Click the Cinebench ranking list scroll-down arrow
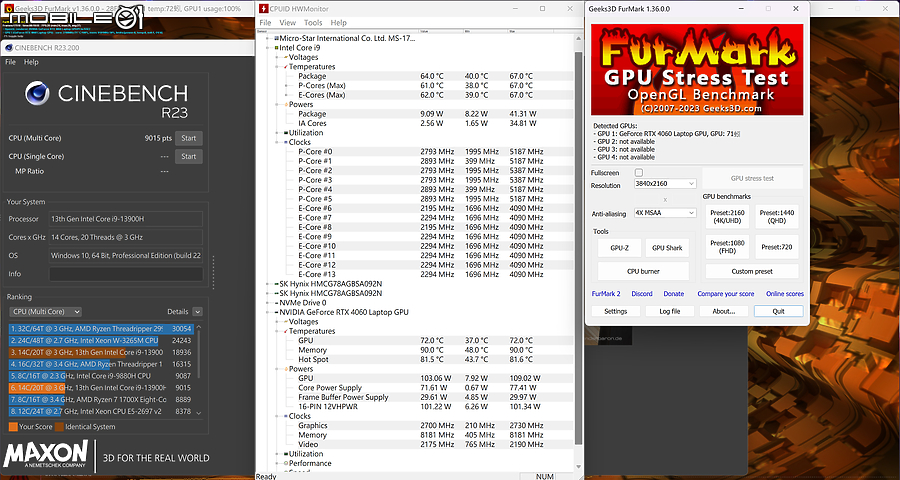The image size is (900, 480). [199, 412]
